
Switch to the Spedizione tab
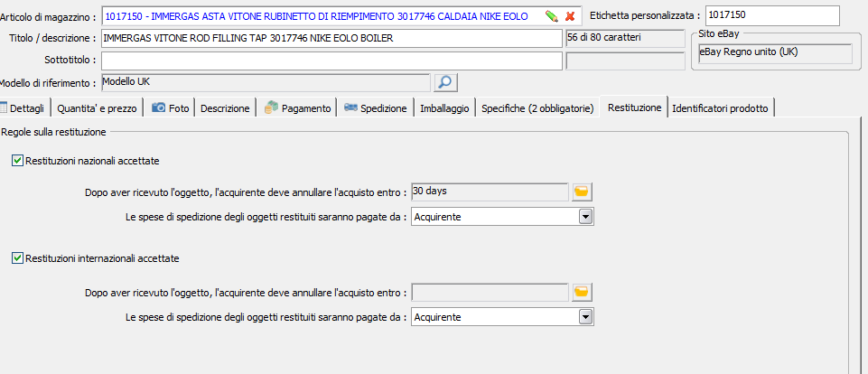click(x=376, y=108)
